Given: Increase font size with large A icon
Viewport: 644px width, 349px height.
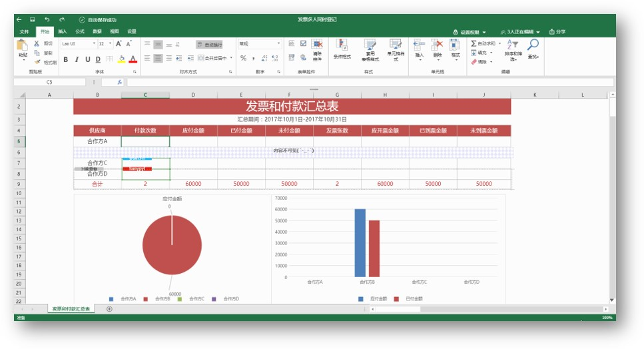Looking at the screenshot, I should (119, 43).
